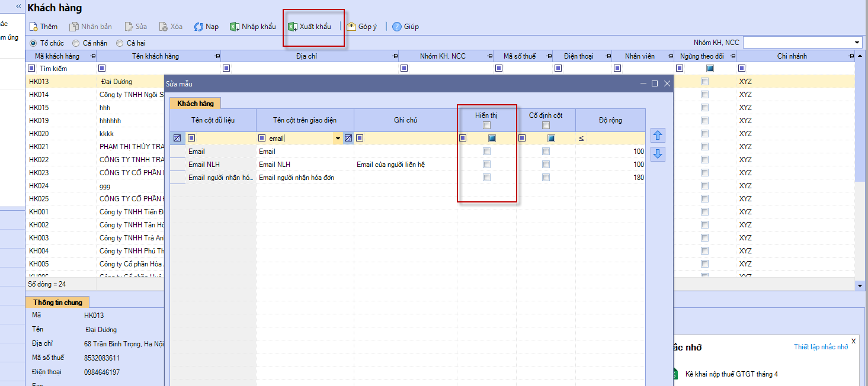The height and width of the screenshot is (386, 868).
Task: Open the Thiết lập nhắc nhở link
Action: [821, 347]
